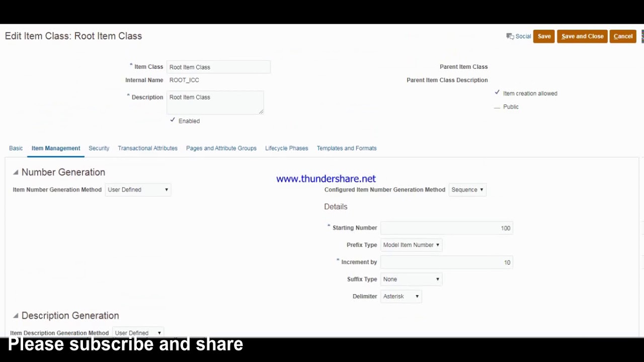Go to Transactional Attributes tab
The height and width of the screenshot is (362, 644).
click(x=147, y=148)
